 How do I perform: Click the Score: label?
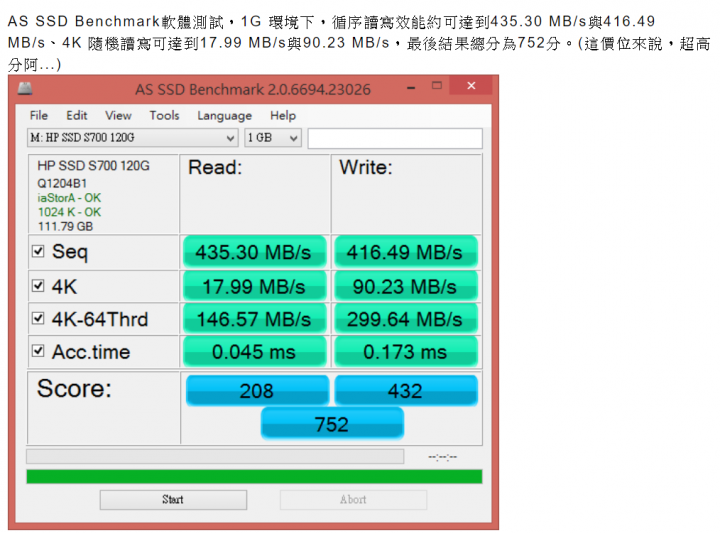(x=74, y=389)
